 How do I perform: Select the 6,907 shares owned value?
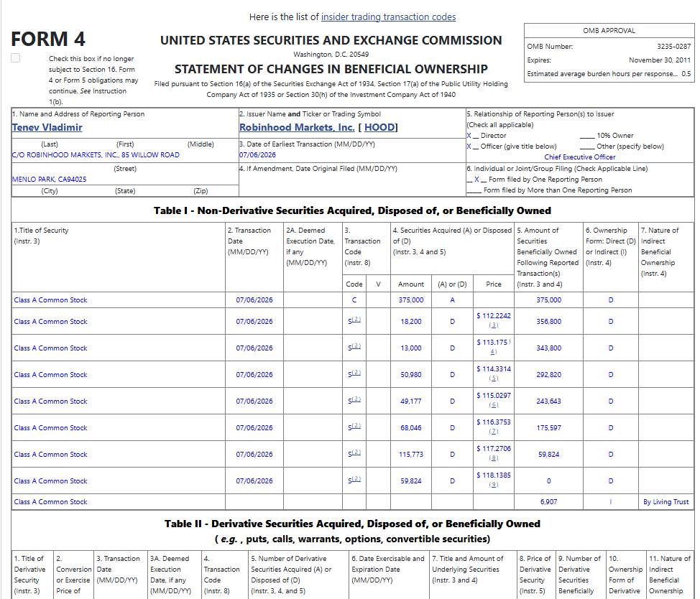point(548,502)
